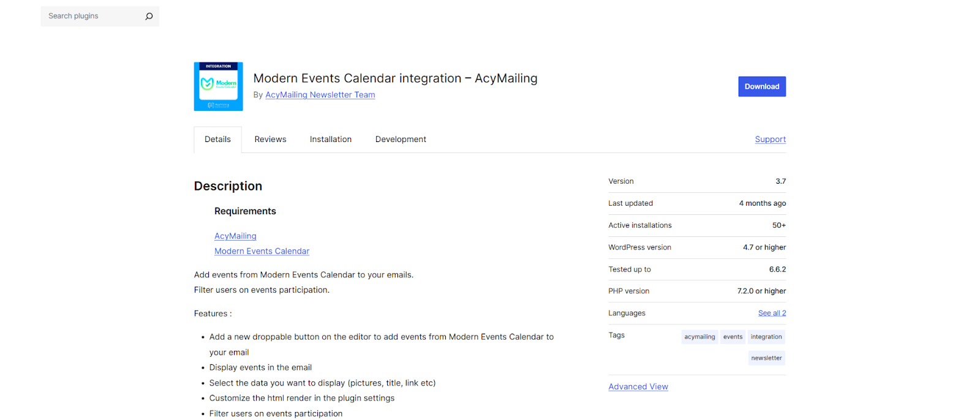This screenshot has height=420, width=980.
Task: Click the '4.7 or higher' value
Action: pyautogui.click(x=764, y=247)
